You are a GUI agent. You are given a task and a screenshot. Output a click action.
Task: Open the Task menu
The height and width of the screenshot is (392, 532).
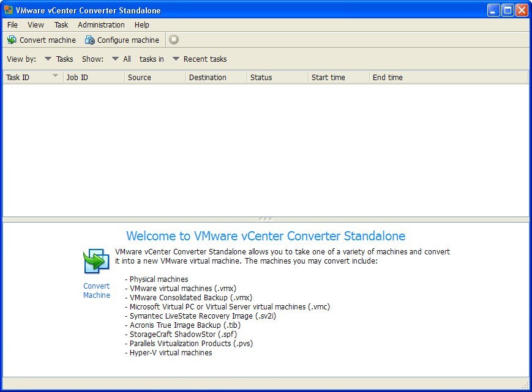pyautogui.click(x=61, y=25)
